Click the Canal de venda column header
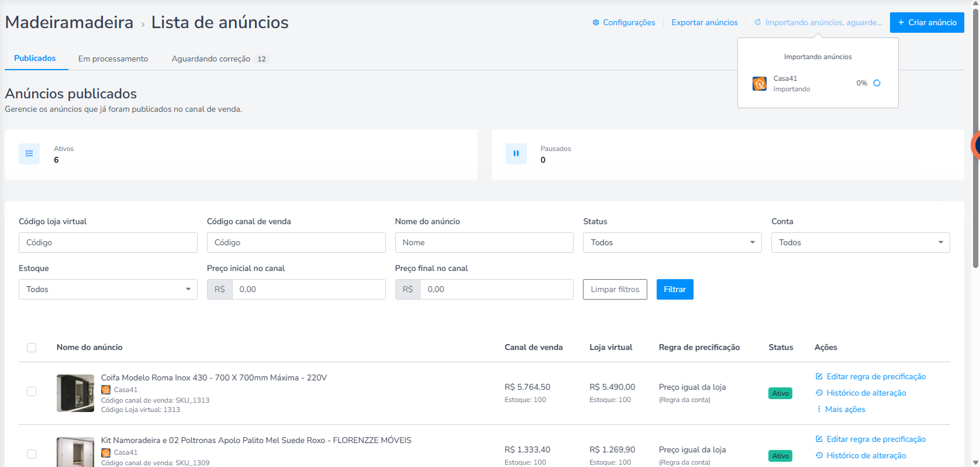980x467 pixels. (x=534, y=347)
